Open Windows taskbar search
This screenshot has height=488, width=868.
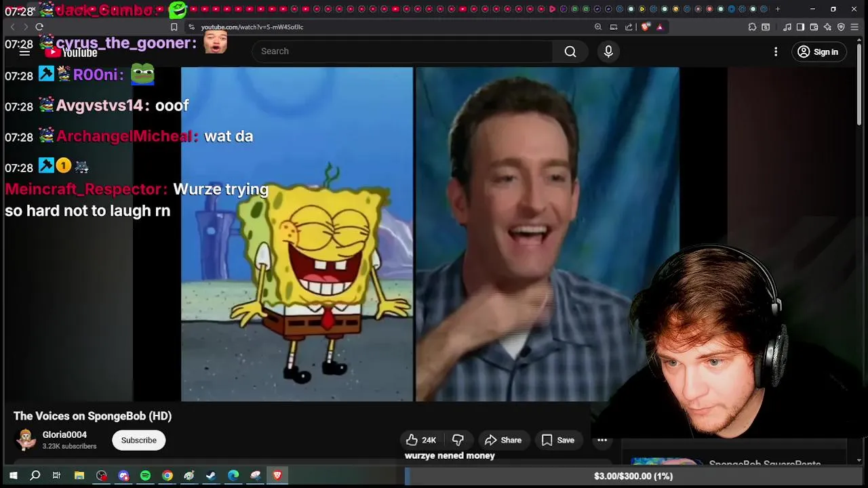point(35,476)
